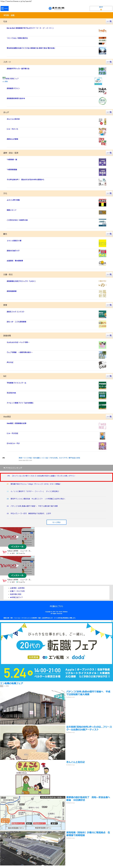This screenshot has height=868, width=113.
Task: Click the もっと見る button under the ranking
Action: point(57,522)
